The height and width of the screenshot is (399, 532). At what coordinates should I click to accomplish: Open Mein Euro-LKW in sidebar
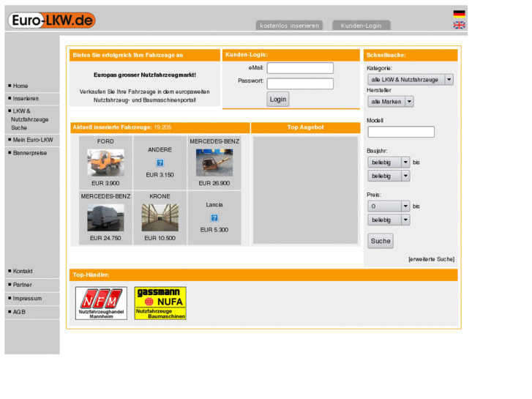click(x=33, y=140)
